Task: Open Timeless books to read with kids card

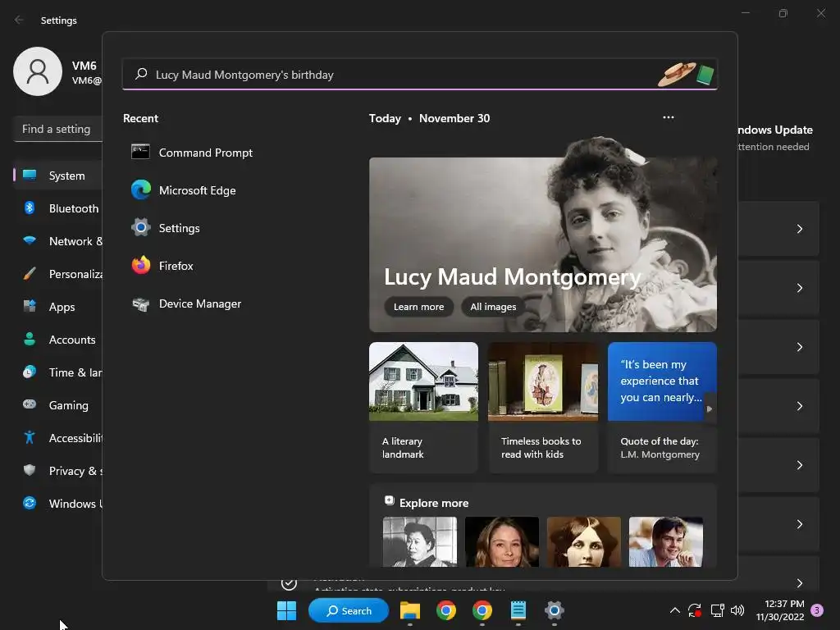Action: tap(543, 408)
